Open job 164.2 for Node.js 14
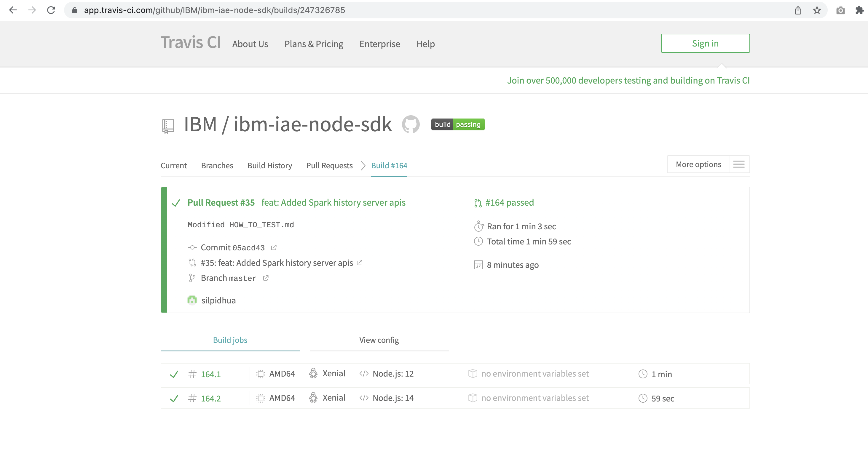This screenshot has width=868, height=464. click(210, 398)
